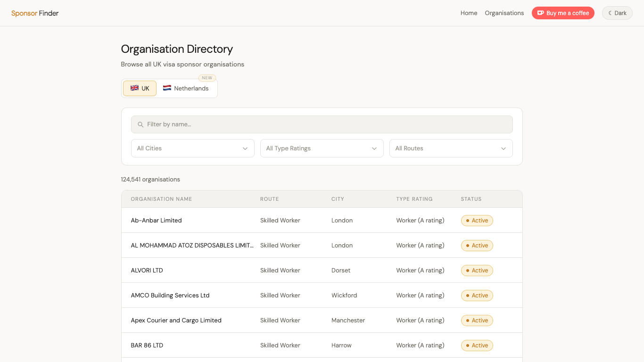Click Wickford city cell

point(344,295)
